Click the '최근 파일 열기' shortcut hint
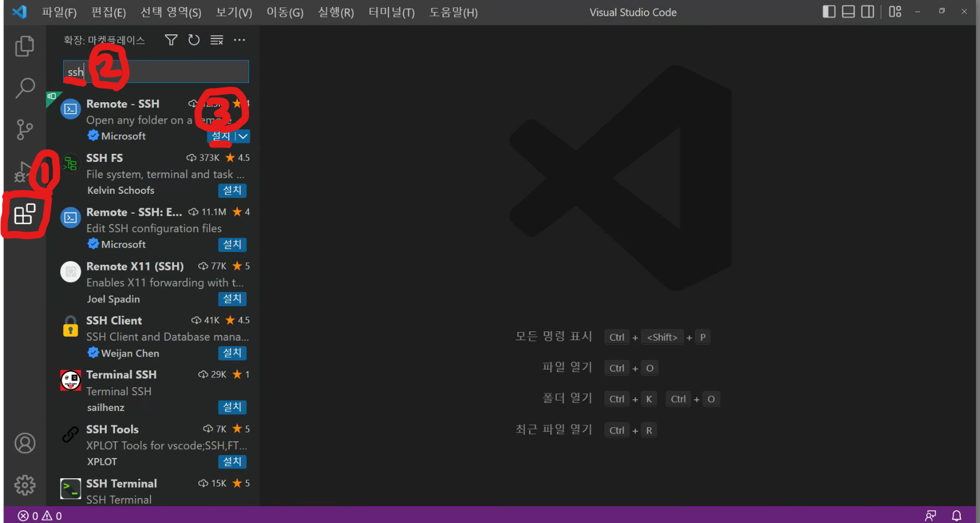This screenshot has height=523, width=980. coord(553,430)
